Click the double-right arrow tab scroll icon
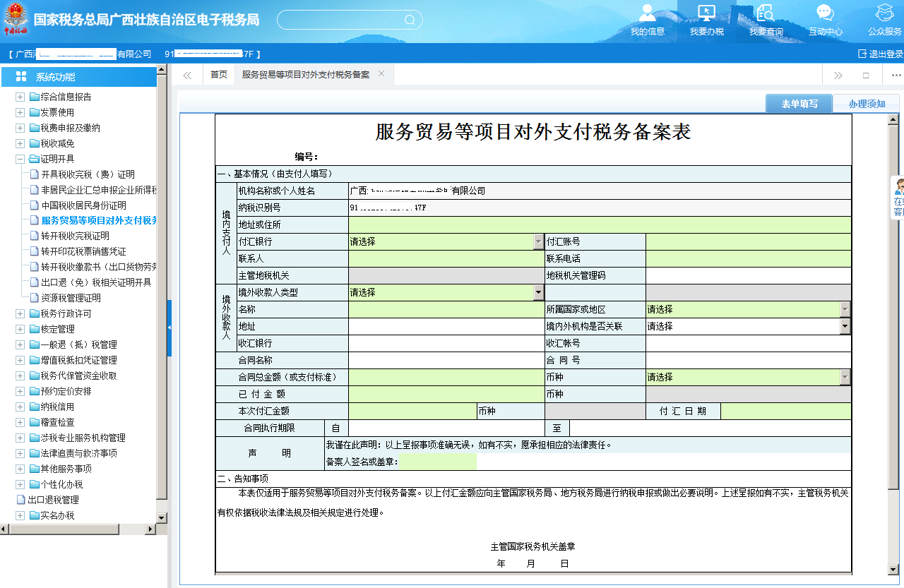Image resolution: width=904 pixels, height=588 pixels. click(x=838, y=75)
